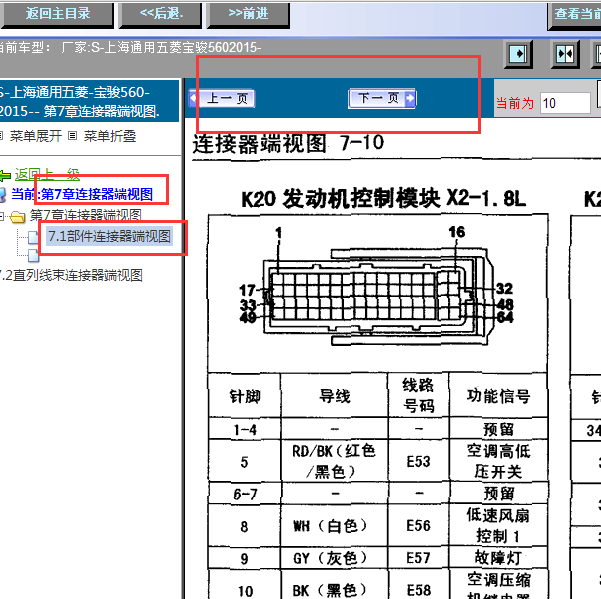Open the 上一页 previous page button
Viewport: 601px width, 599px height.
tap(222, 98)
